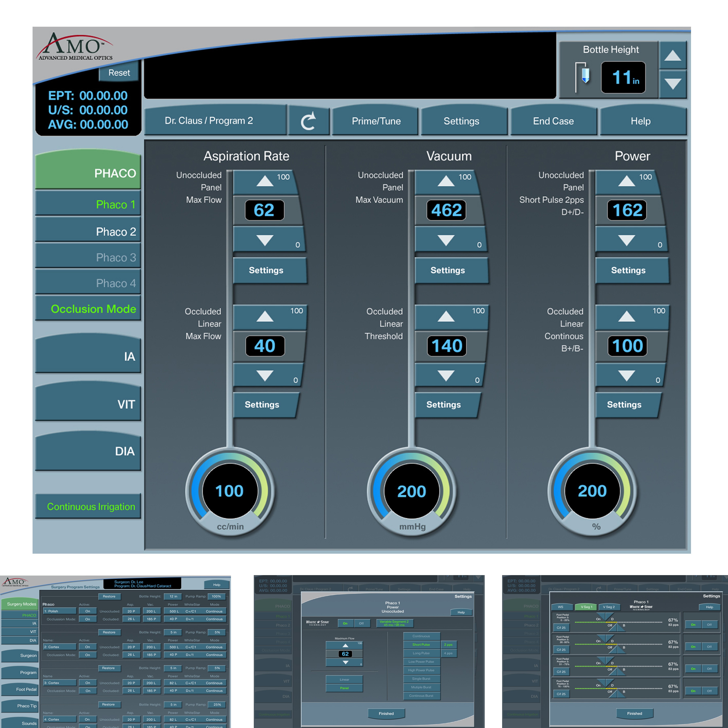Raise bottle height with up arrow

[673, 56]
